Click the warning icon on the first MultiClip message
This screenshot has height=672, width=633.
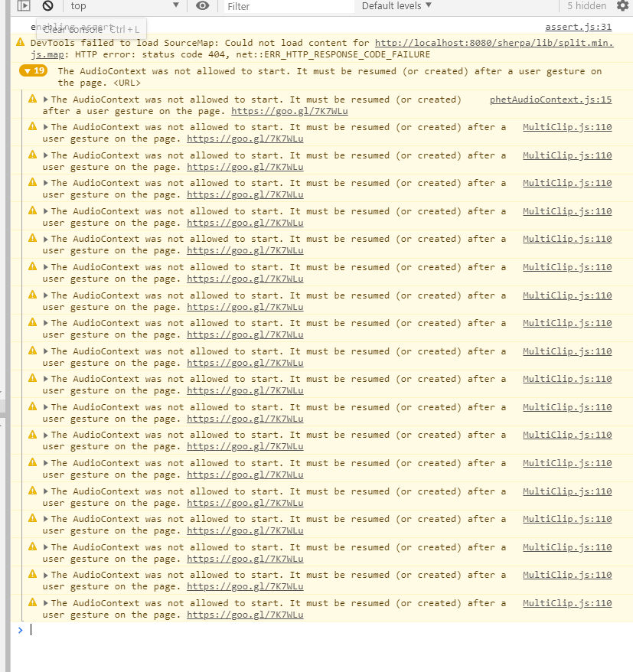click(31, 127)
